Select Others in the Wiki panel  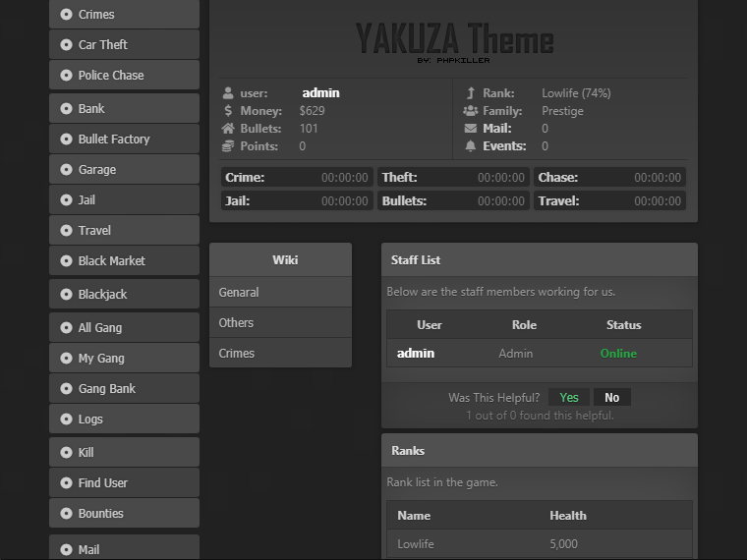pyautogui.click(x=236, y=323)
